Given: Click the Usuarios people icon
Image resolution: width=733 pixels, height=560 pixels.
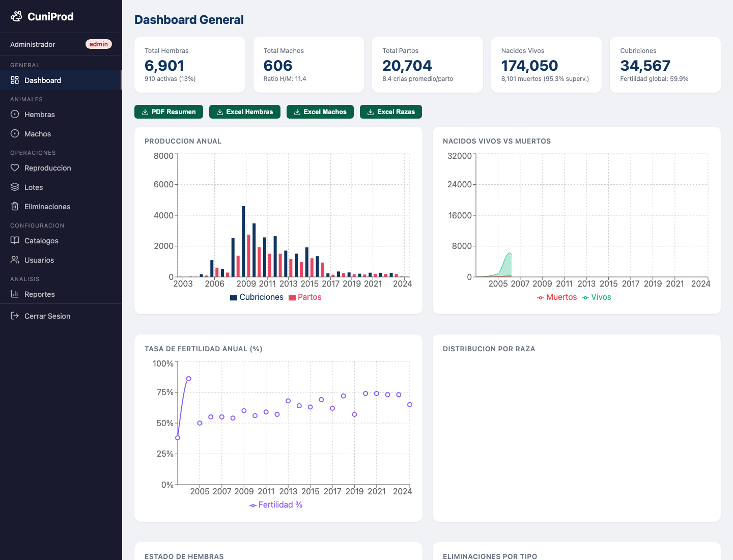Looking at the screenshot, I should coord(15,260).
